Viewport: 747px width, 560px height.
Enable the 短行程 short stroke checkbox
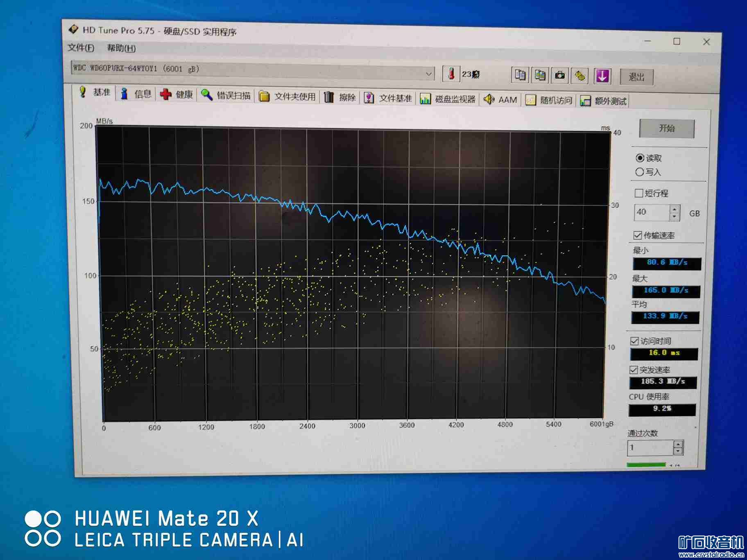click(638, 193)
